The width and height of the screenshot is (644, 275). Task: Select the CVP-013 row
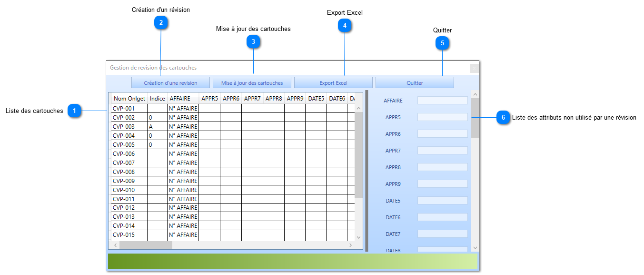point(233,217)
